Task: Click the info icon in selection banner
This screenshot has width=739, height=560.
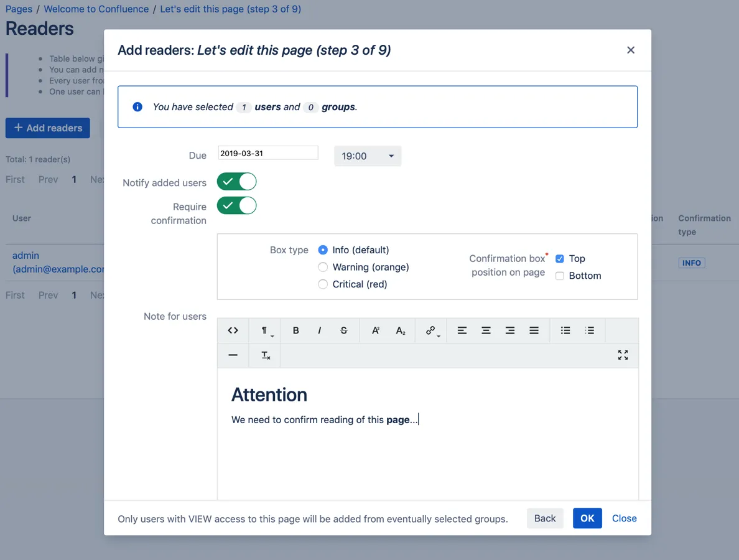Action: tap(137, 107)
